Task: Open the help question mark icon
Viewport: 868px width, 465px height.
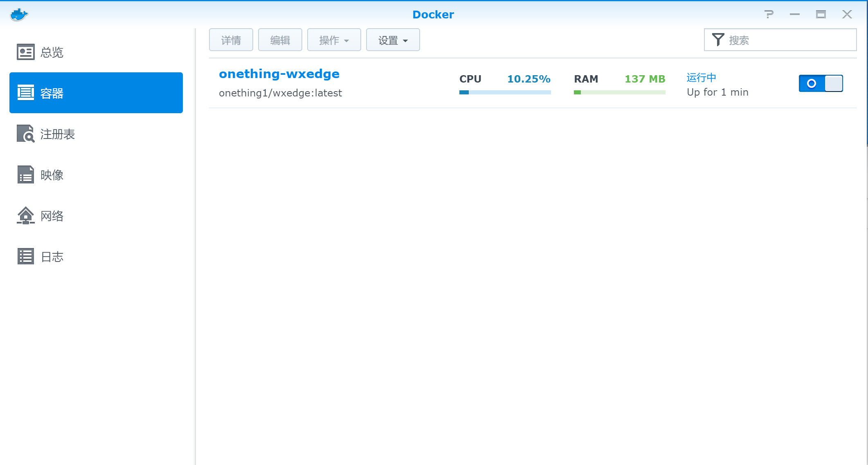Action: [x=769, y=14]
